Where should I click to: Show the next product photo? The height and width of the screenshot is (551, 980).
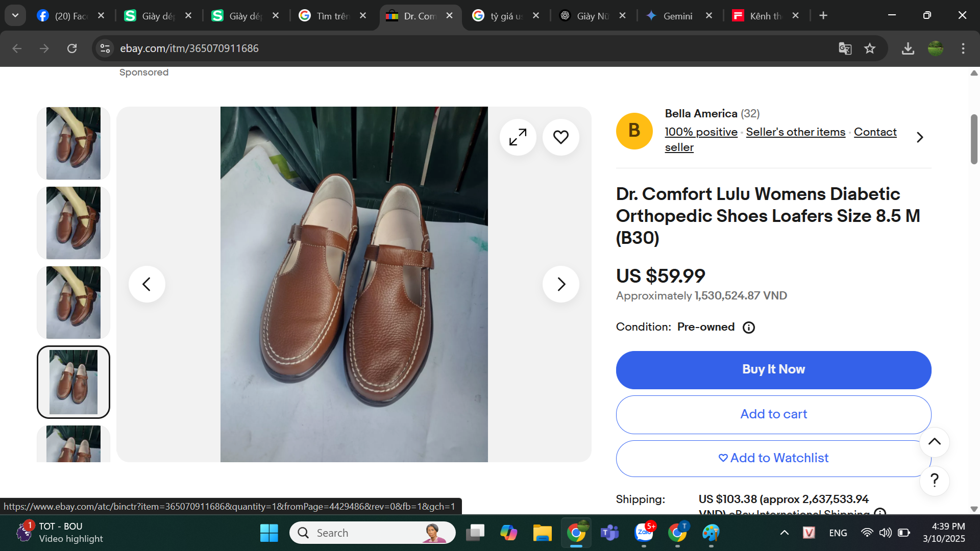pos(560,284)
